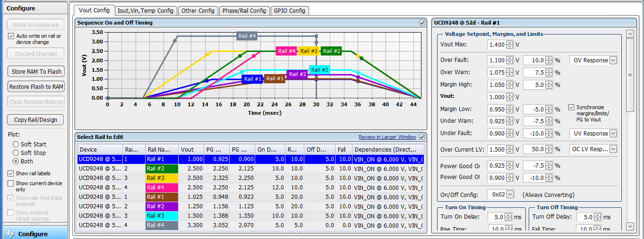Select the row with Vout 3.300

250,225
